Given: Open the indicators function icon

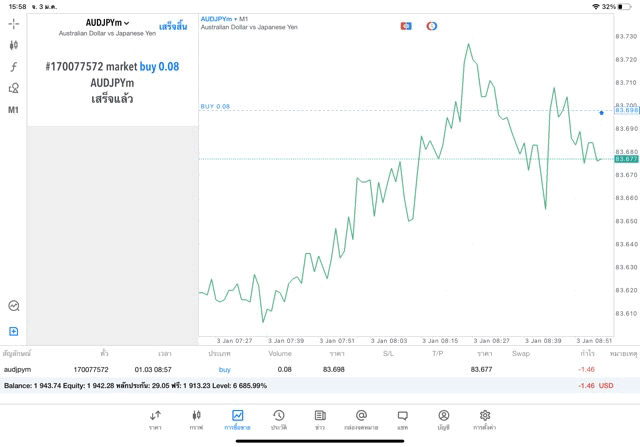Looking at the screenshot, I should pyautogui.click(x=14, y=67).
